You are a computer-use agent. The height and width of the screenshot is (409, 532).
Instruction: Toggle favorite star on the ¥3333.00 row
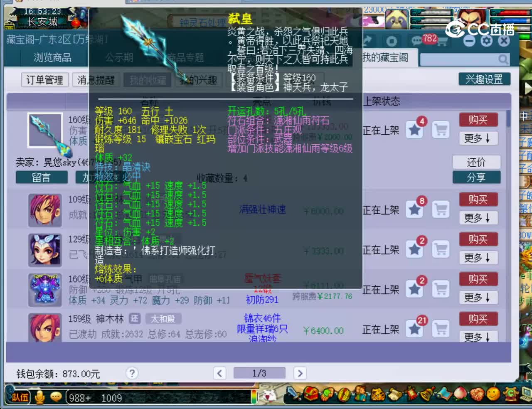pyautogui.click(x=414, y=249)
